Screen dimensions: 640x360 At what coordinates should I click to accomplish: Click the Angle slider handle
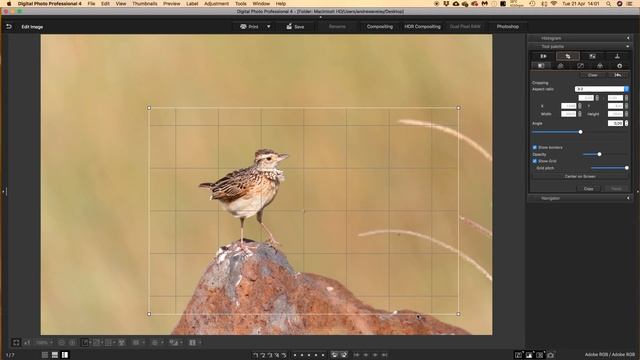coord(580,132)
